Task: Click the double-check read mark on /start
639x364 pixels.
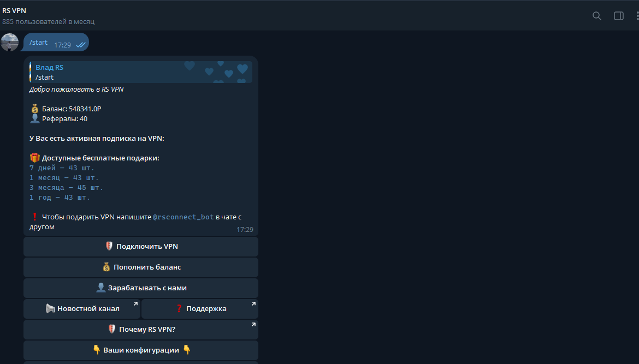Action: click(x=81, y=45)
